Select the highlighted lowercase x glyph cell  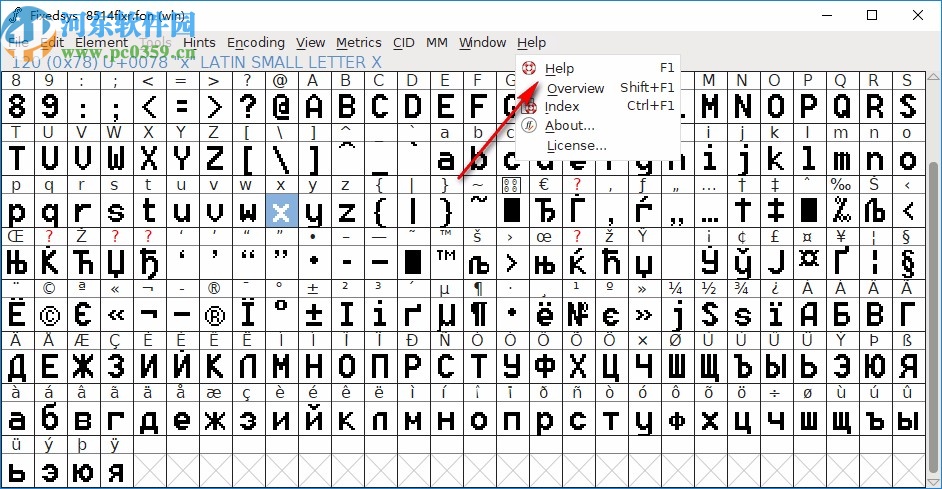pos(281,211)
